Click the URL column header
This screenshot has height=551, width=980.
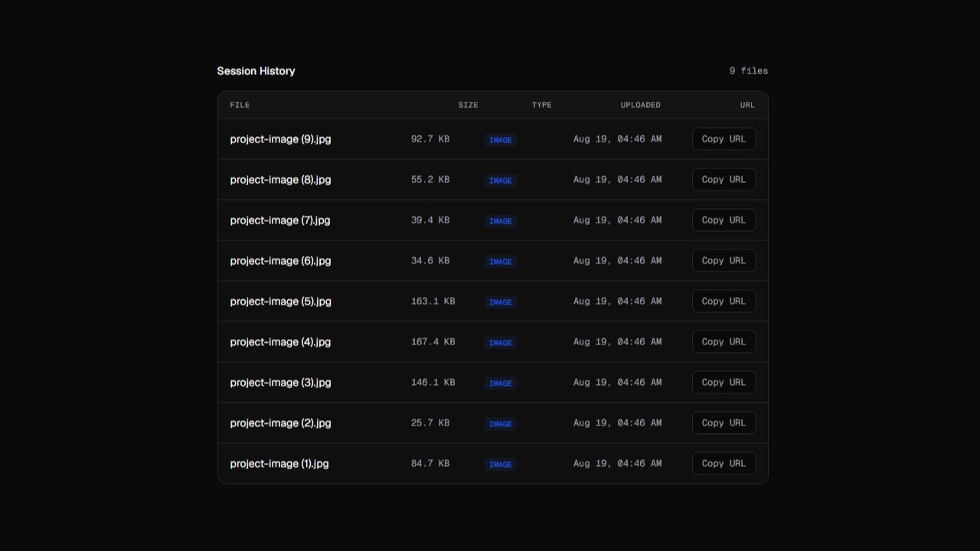click(747, 105)
